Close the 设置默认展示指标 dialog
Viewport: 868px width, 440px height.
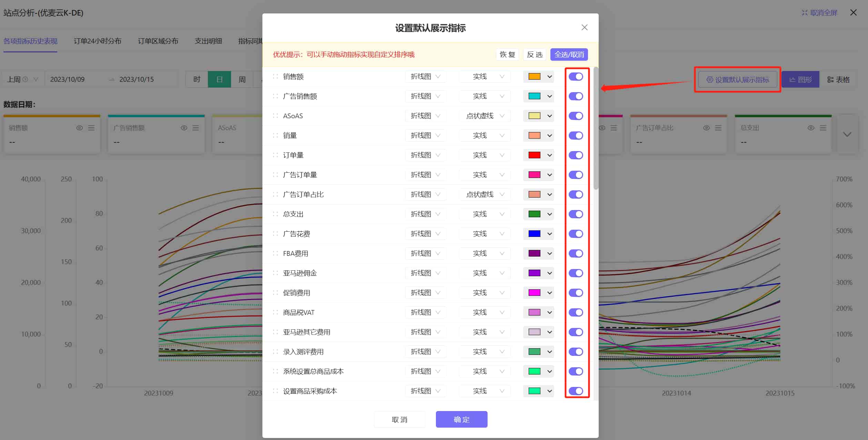(x=585, y=28)
